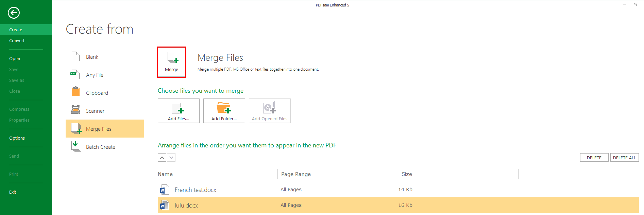
Task: Select Save as in the sidebar
Action: 17,80
